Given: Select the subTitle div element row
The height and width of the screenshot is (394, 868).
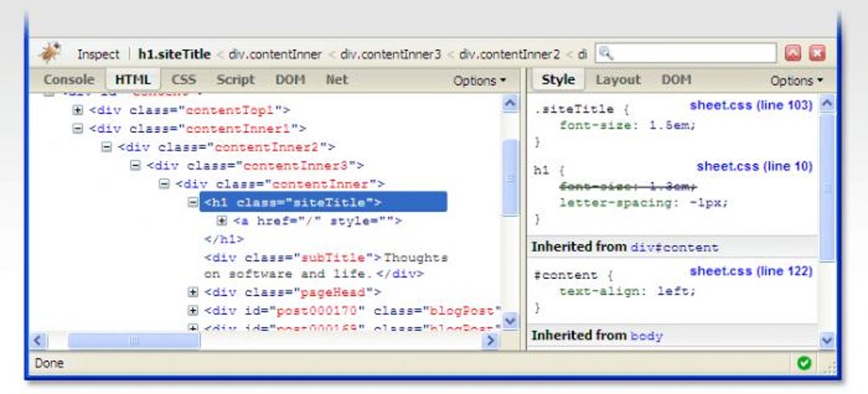Looking at the screenshot, I should point(325,266).
